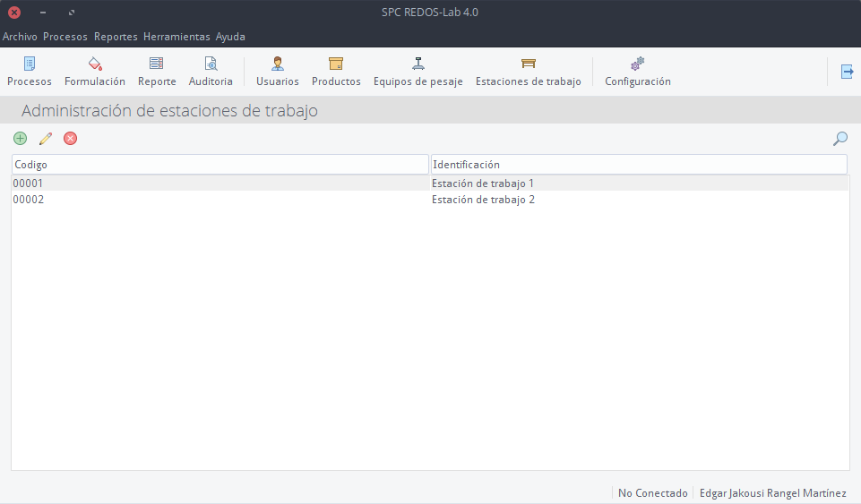Click the logout arrow icon in toolbar

coord(847,72)
